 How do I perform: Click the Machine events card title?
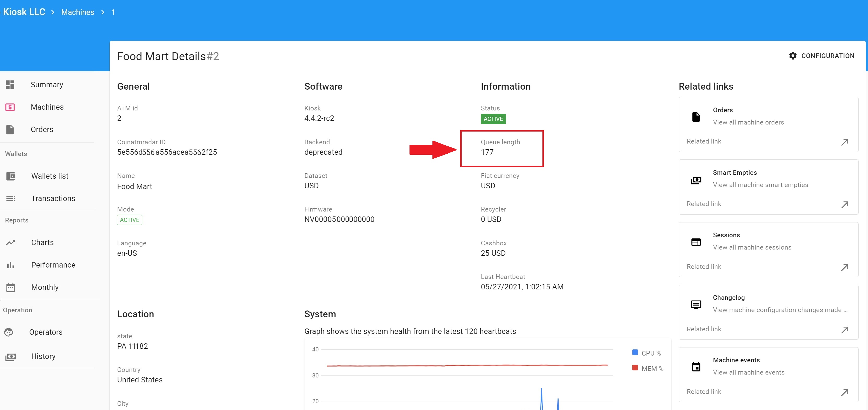(736, 360)
